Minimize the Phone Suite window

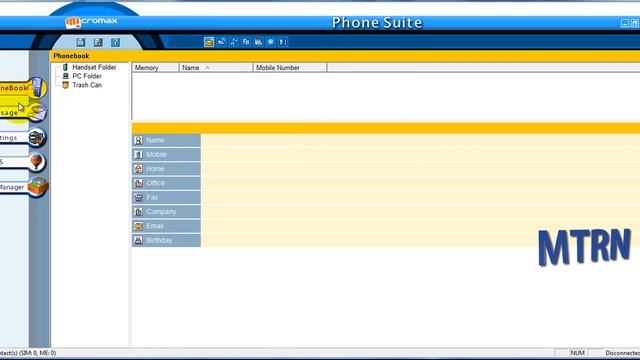624,23
